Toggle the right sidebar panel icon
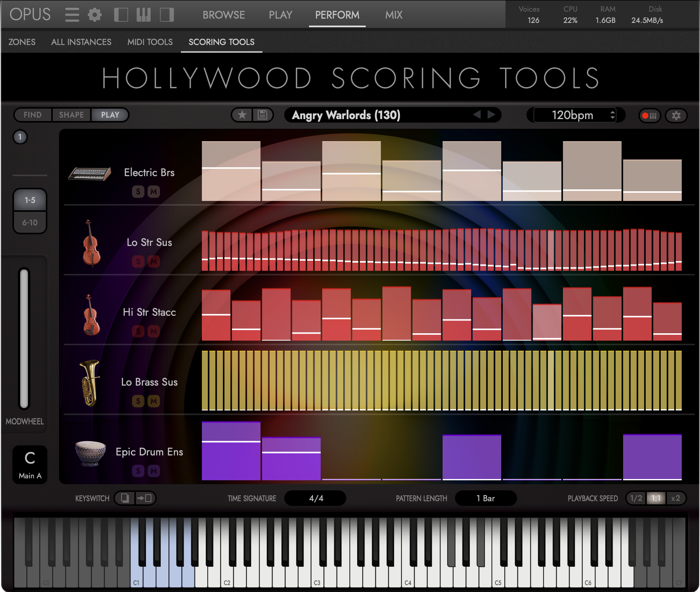The width and height of the screenshot is (700, 592). click(x=167, y=15)
